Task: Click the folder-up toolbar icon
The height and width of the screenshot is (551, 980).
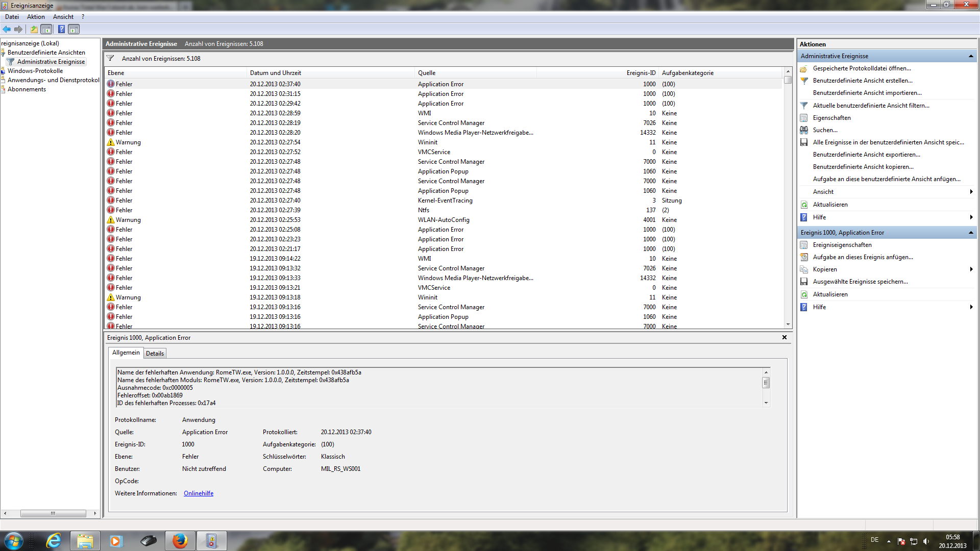Action: pos(34,29)
